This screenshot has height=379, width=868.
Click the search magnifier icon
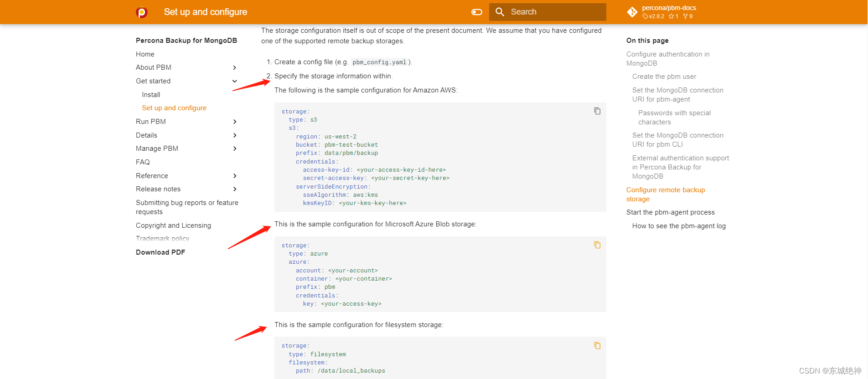(x=500, y=12)
